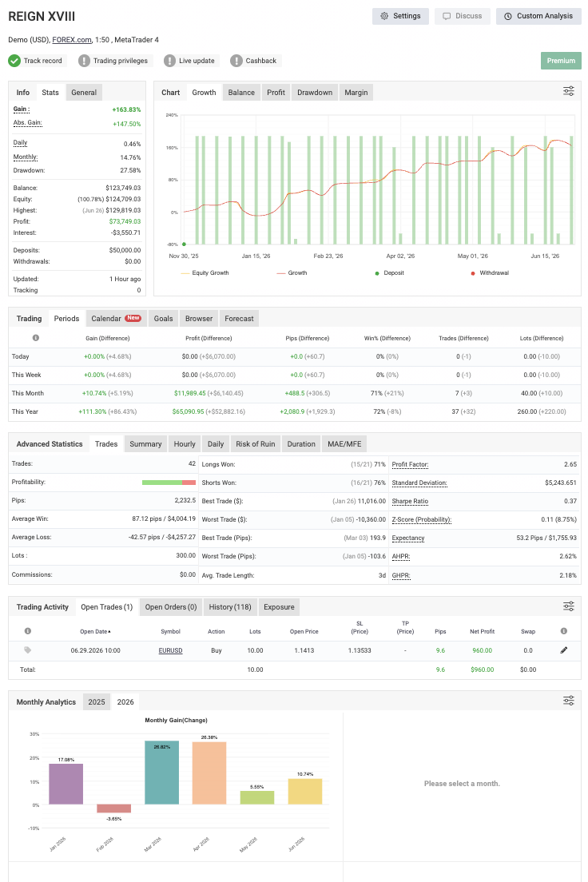Open Trading Activity settings sliders icon
588x882 pixels.
click(568, 606)
